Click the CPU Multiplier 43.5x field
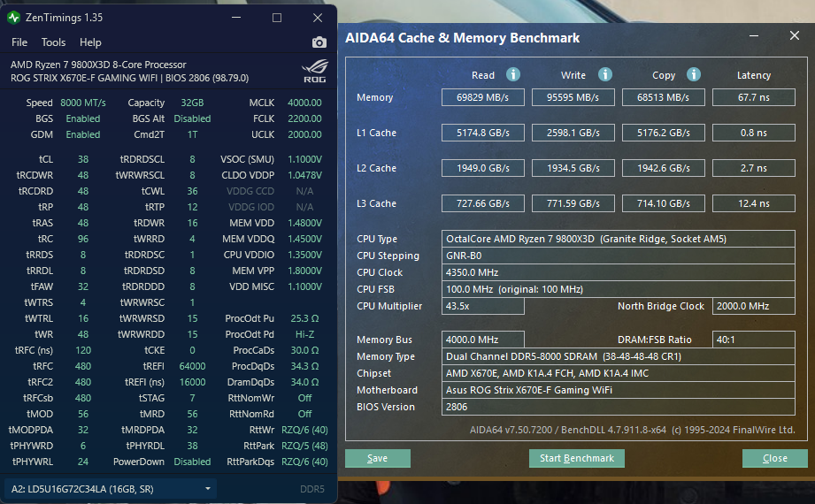This screenshot has height=504, width=815. (483, 306)
